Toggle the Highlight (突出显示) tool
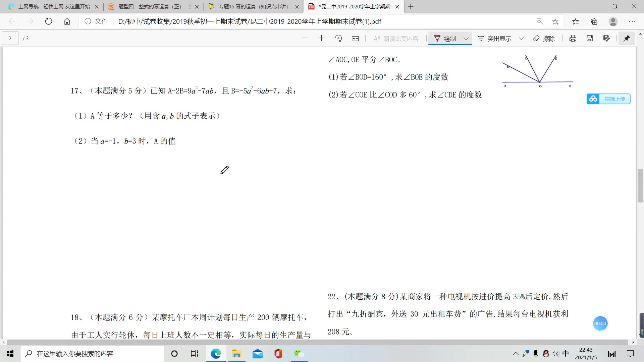 click(495, 39)
